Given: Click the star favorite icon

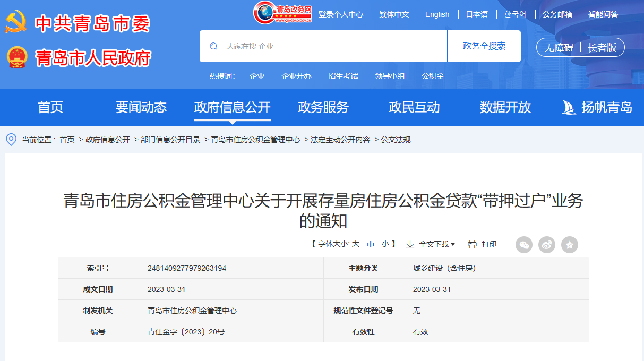Looking at the screenshot, I should [570, 245].
